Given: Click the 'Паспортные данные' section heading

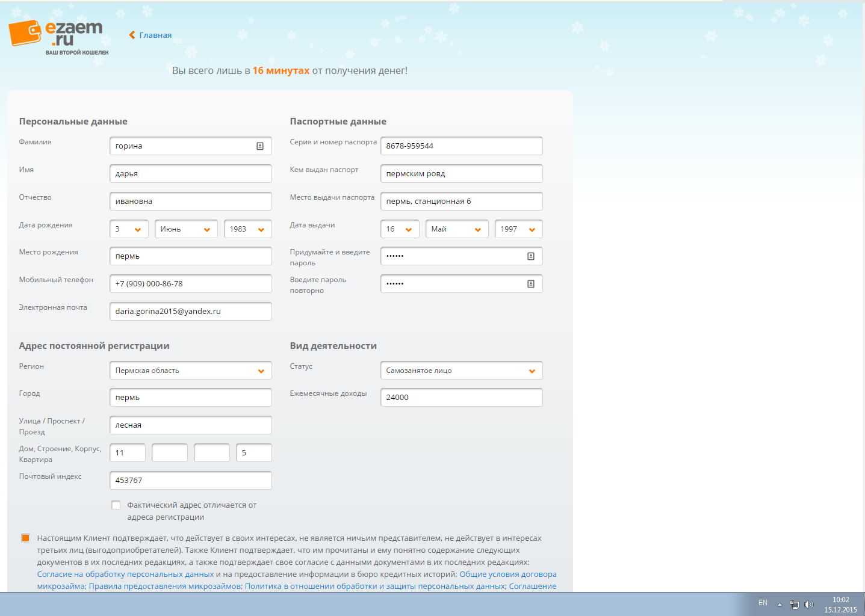Looking at the screenshot, I should tap(338, 122).
